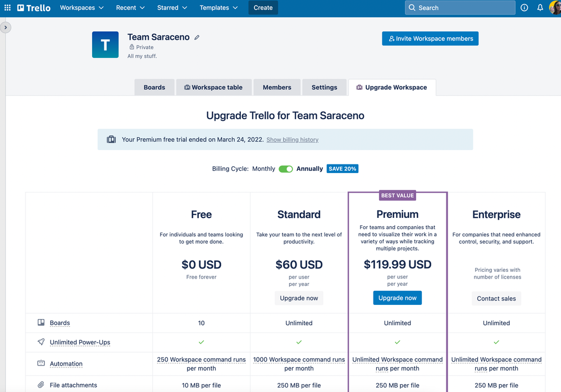Click the File attachments paperclip icon
The image size is (561, 392).
pos(41,385)
